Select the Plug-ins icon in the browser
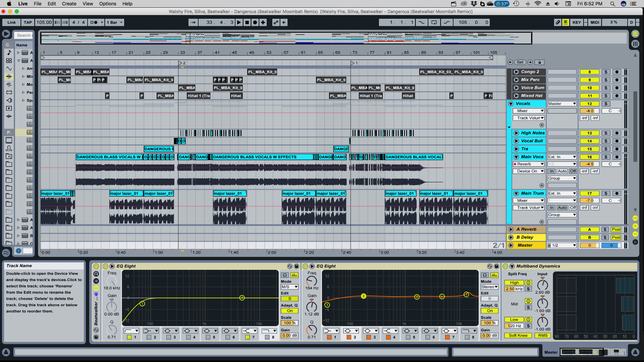This screenshot has width=644, height=362. pyautogui.click(x=9, y=100)
